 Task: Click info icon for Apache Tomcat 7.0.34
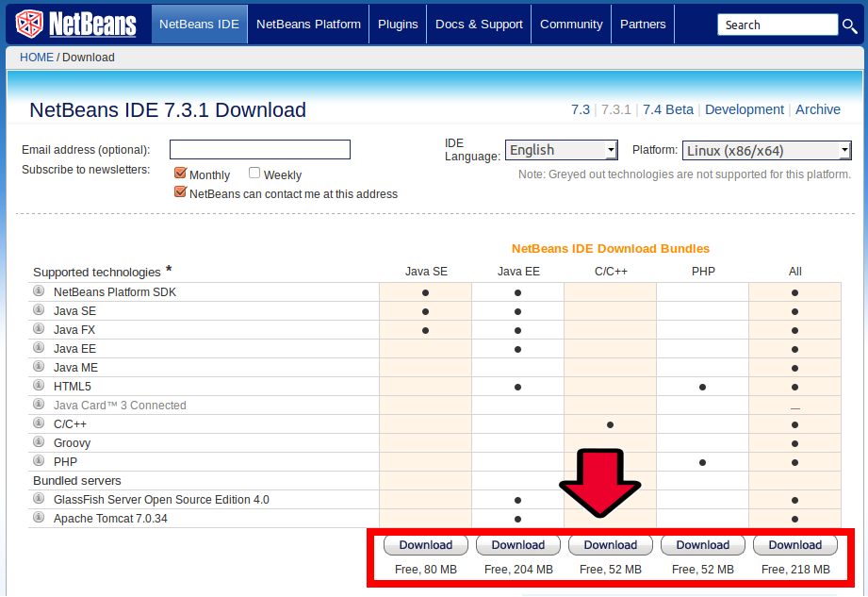coord(38,517)
